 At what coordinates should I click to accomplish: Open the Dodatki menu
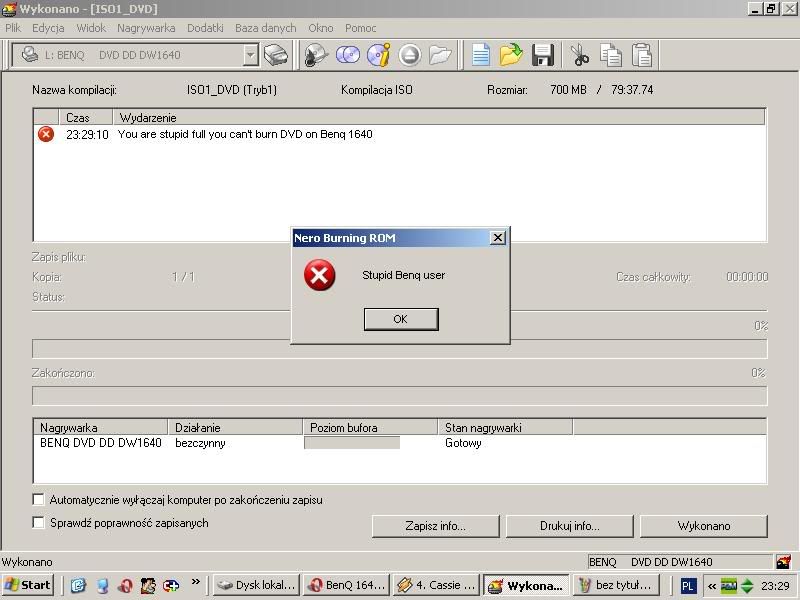click(205, 28)
